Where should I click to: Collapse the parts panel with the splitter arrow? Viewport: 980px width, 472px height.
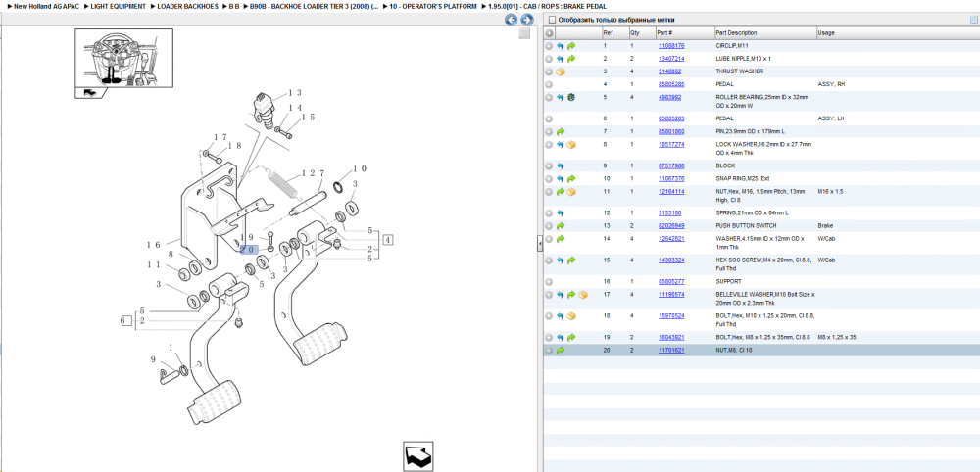[540, 246]
